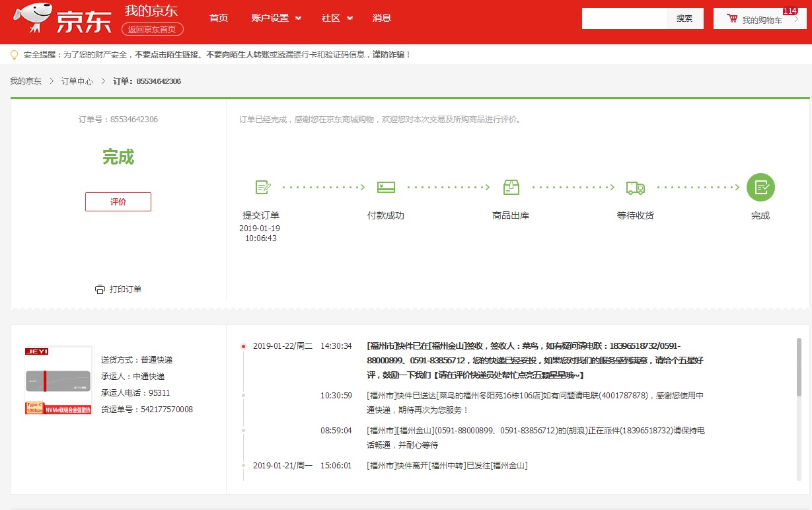Click the 打印订单 link
This screenshot has height=510, width=812.
(126, 289)
